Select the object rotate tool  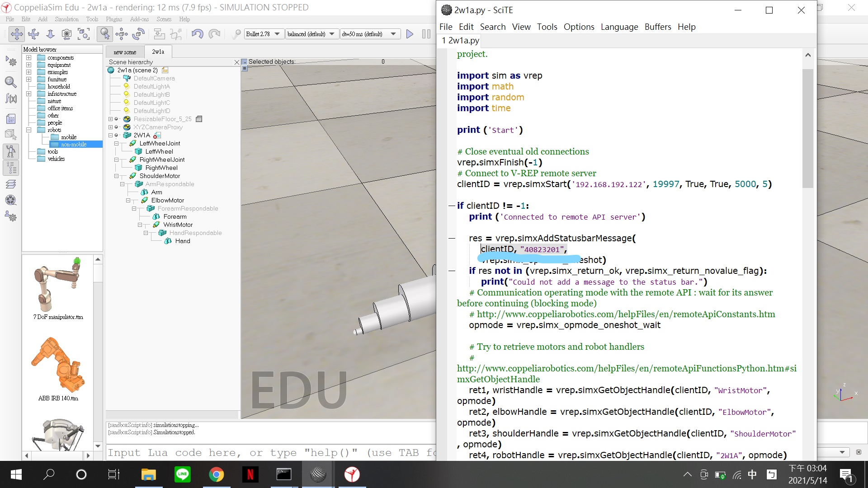tap(139, 34)
